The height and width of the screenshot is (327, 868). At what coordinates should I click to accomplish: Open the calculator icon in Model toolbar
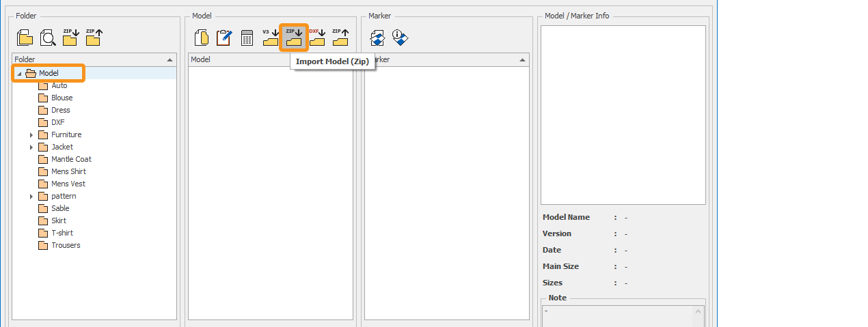pos(247,38)
